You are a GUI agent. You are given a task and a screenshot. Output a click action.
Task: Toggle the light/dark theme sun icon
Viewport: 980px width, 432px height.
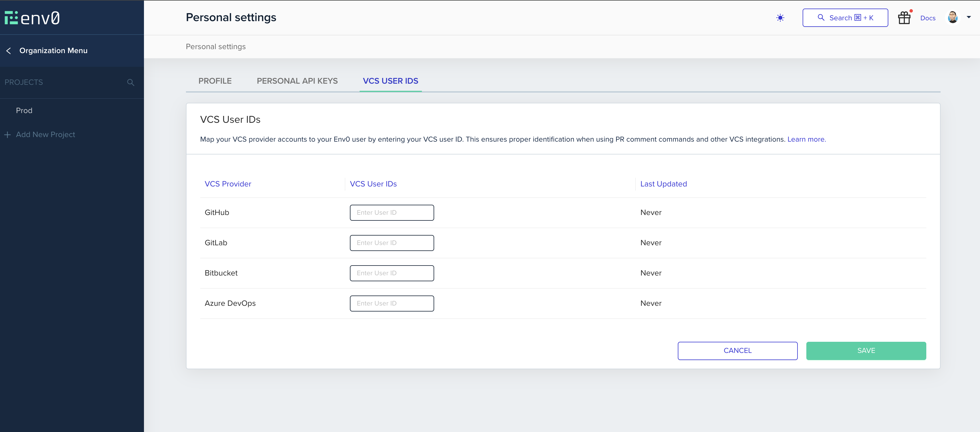[780, 18]
